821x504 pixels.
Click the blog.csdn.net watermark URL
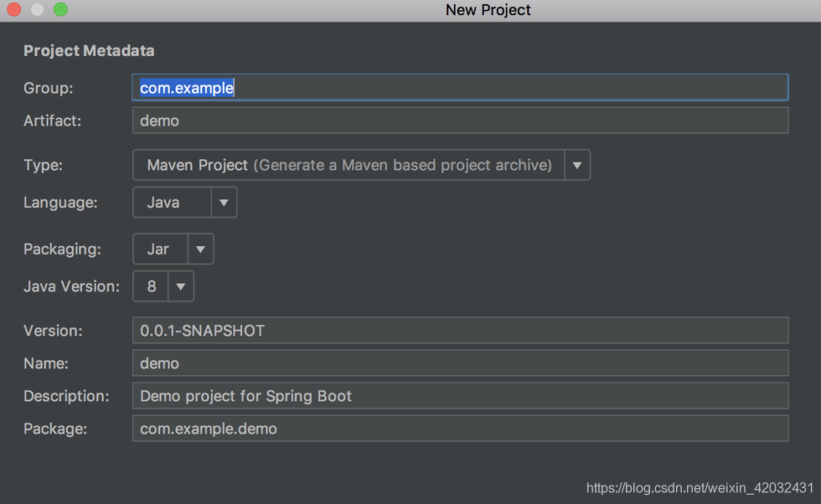tap(700, 487)
